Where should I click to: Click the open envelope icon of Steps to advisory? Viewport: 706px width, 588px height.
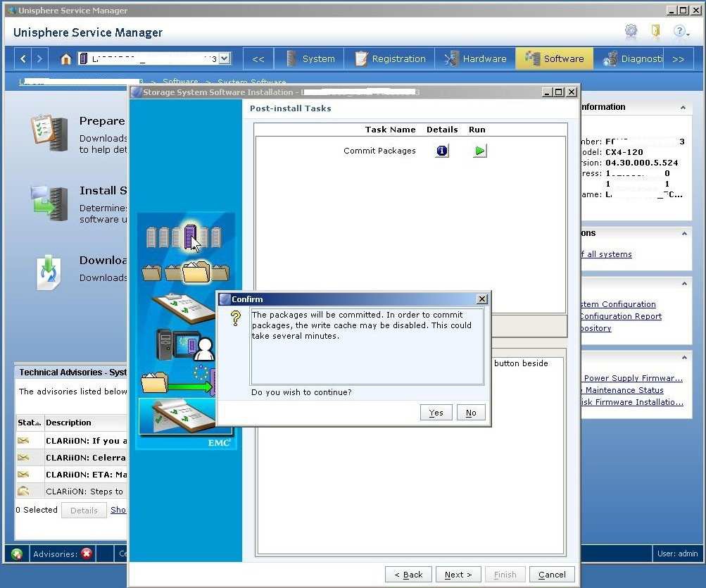(x=23, y=491)
